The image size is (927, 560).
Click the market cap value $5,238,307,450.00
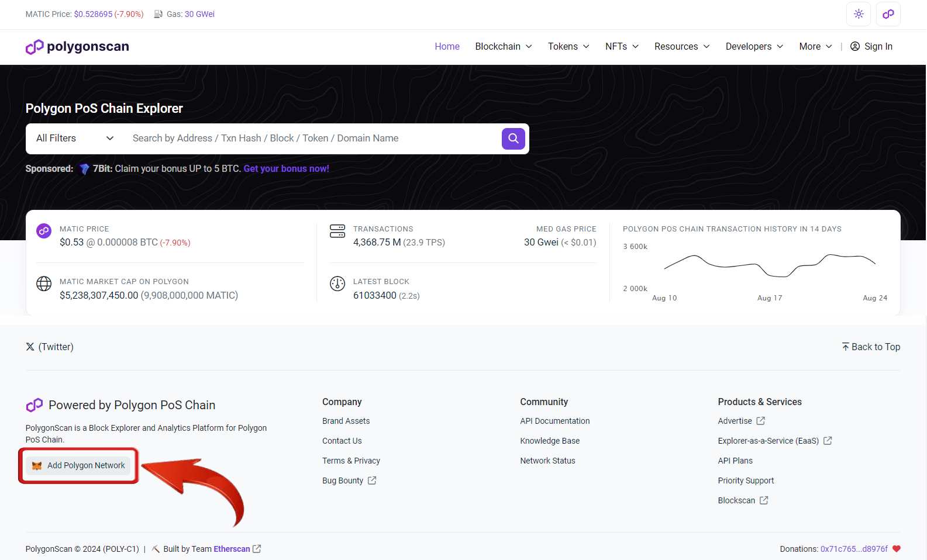tap(99, 296)
